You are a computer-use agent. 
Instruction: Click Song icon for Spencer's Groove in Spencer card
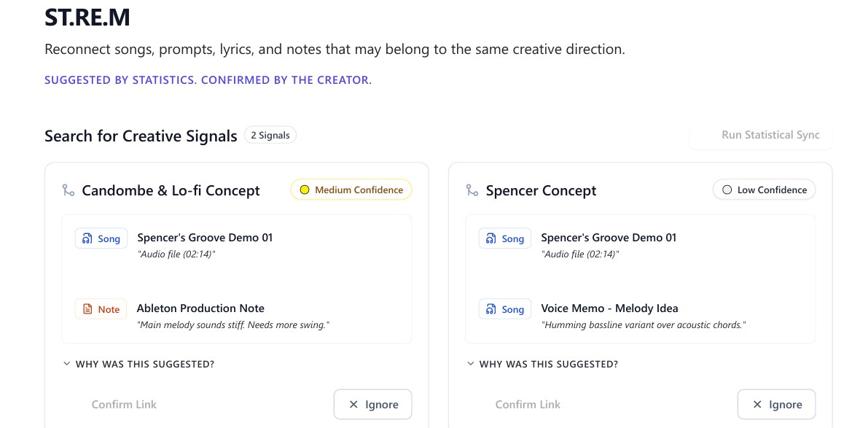click(491, 238)
